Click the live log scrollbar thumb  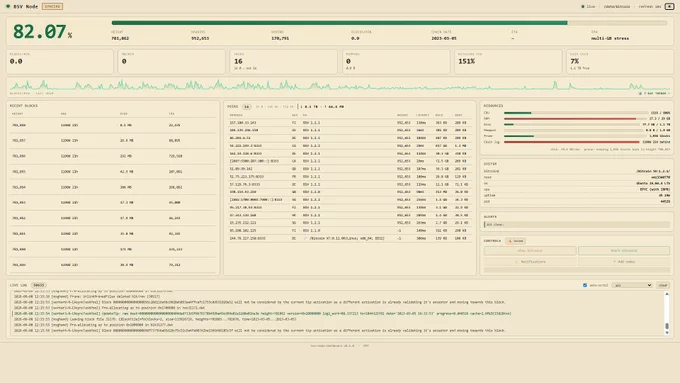click(x=667, y=326)
